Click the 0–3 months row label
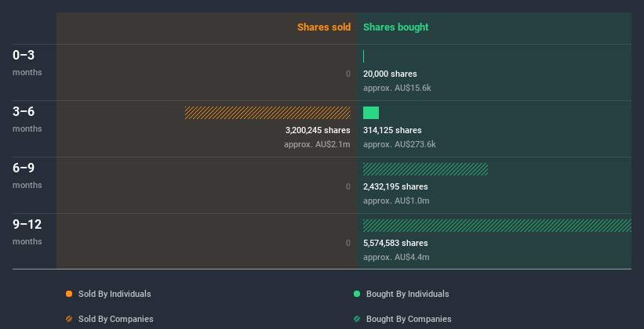 tap(27, 63)
